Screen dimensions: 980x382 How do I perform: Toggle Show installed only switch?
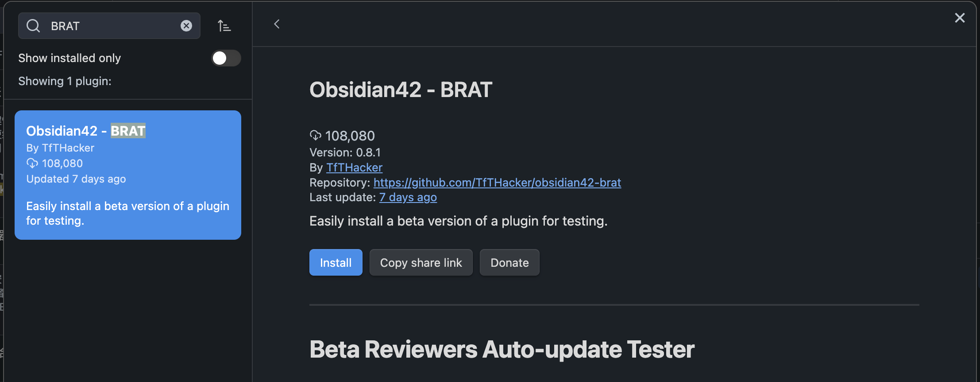(x=226, y=58)
